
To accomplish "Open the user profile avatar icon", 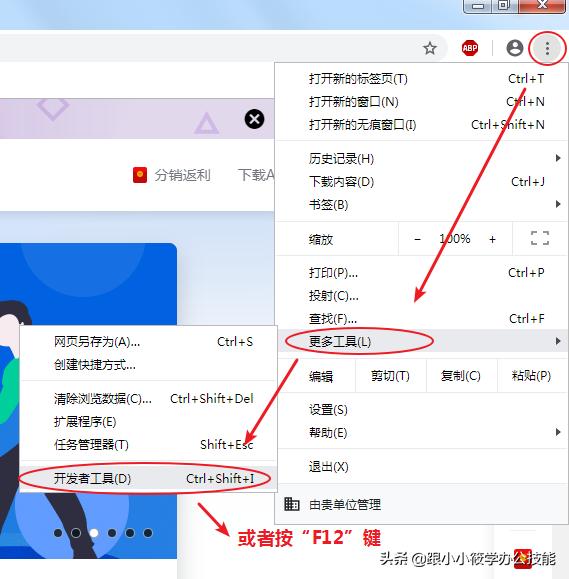I will (x=515, y=48).
